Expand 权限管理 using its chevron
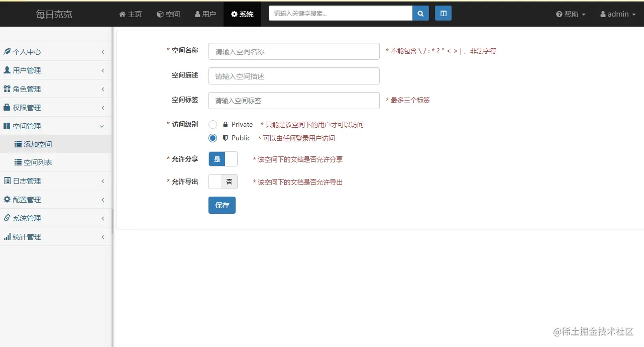 [x=102, y=108]
